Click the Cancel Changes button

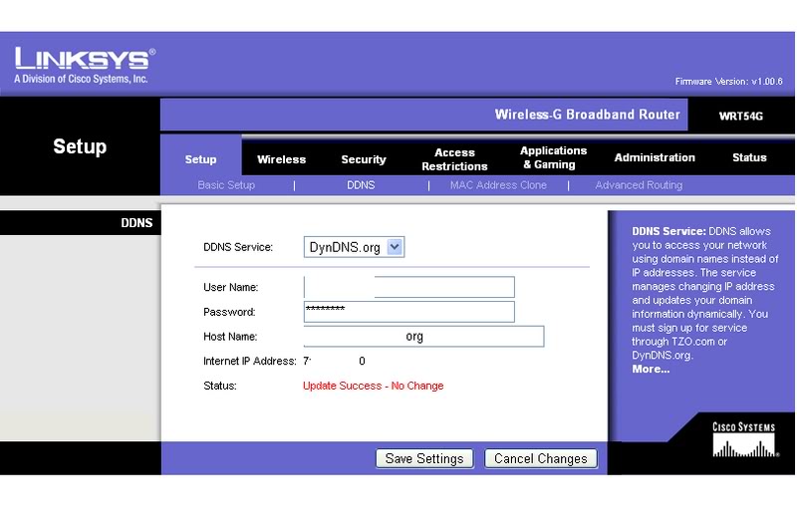pyautogui.click(x=541, y=459)
